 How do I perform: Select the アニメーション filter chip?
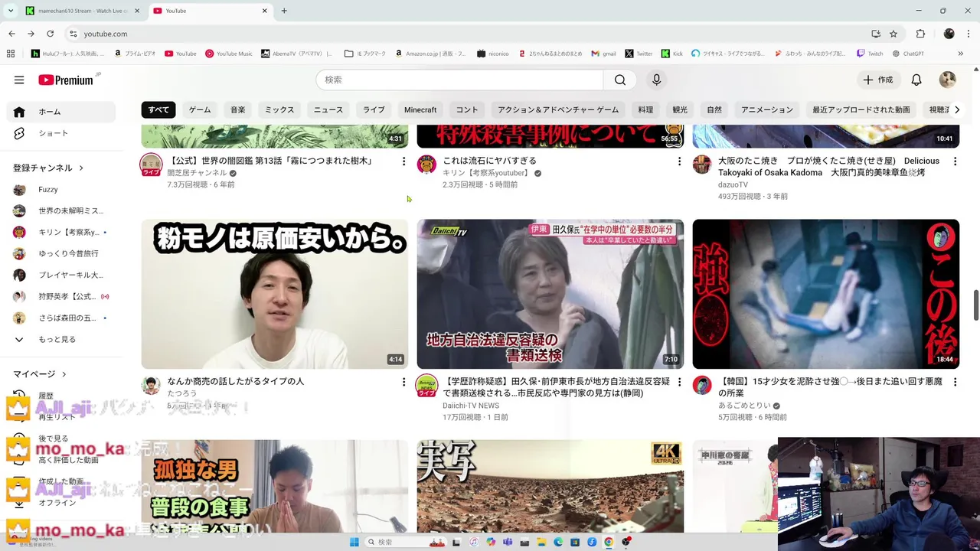[x=767, y=109]
